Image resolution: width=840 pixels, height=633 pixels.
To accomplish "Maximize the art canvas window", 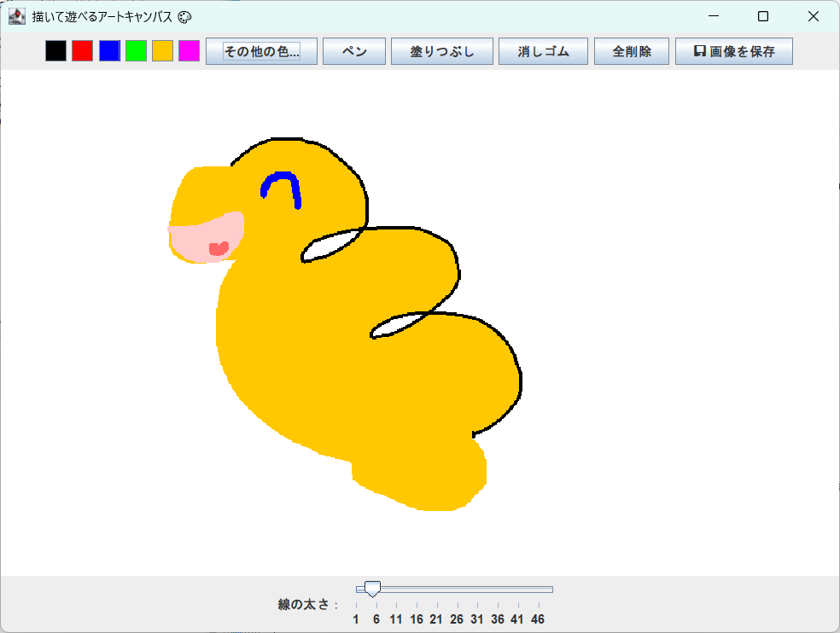I will [763, 16].
